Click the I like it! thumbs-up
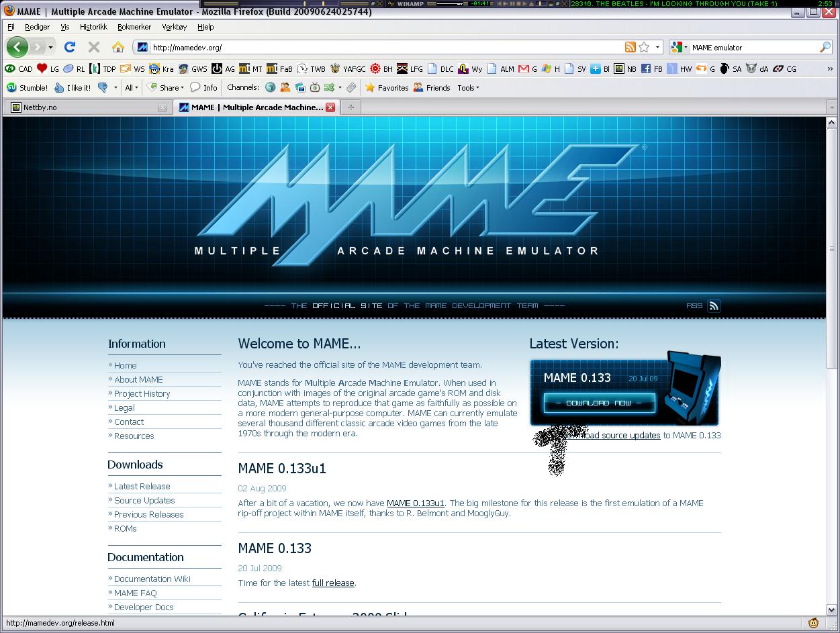 click(x=73, y=87)
